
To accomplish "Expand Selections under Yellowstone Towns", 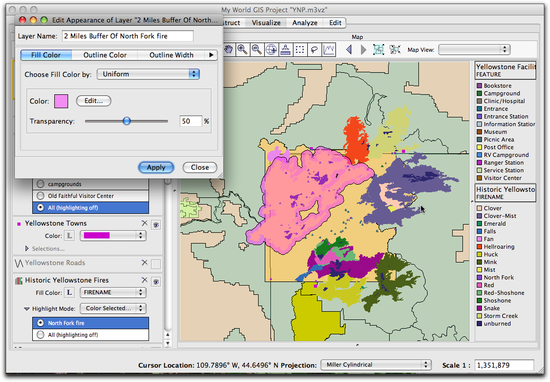I will point(27,249).
